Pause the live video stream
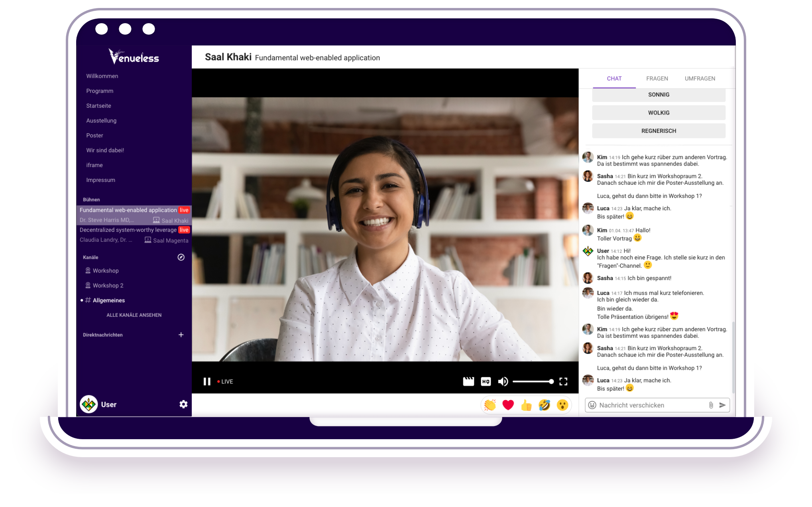 click(207, 381)
